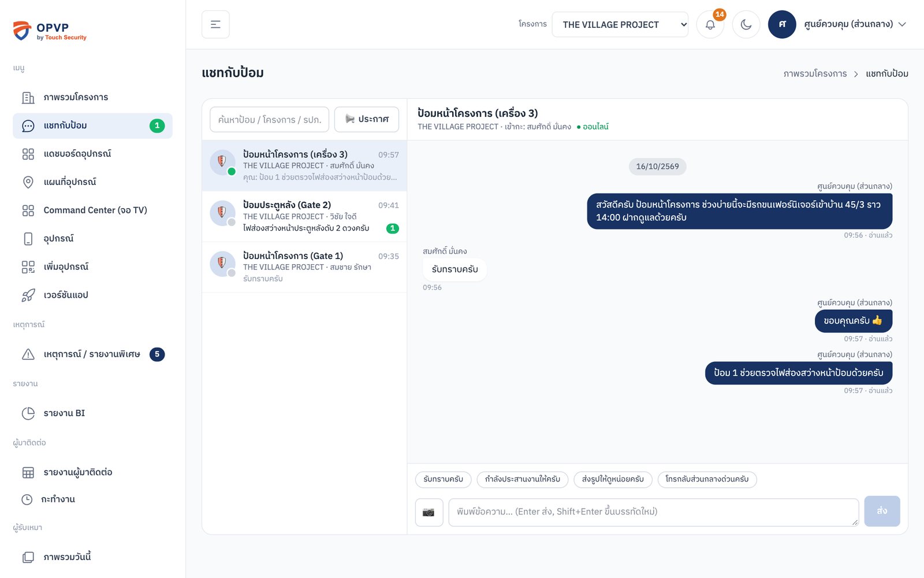Click avatar of ป้อมหน้าโครงการ (Gate 1)
The height and width of the screenshot is (578, 924).
[222, 264]
